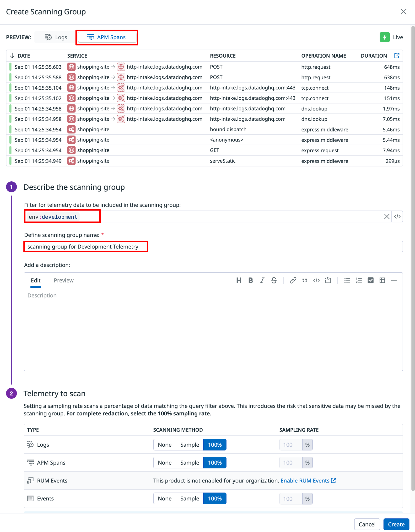415x532 pixels.
Task: Select the bound dispatch resource row
Action: pyautogui.click(x=204, y=129)
